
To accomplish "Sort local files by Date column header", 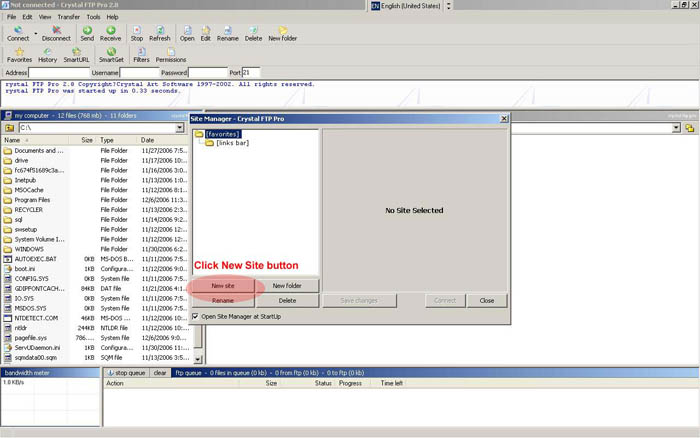I will pos(165,140).
